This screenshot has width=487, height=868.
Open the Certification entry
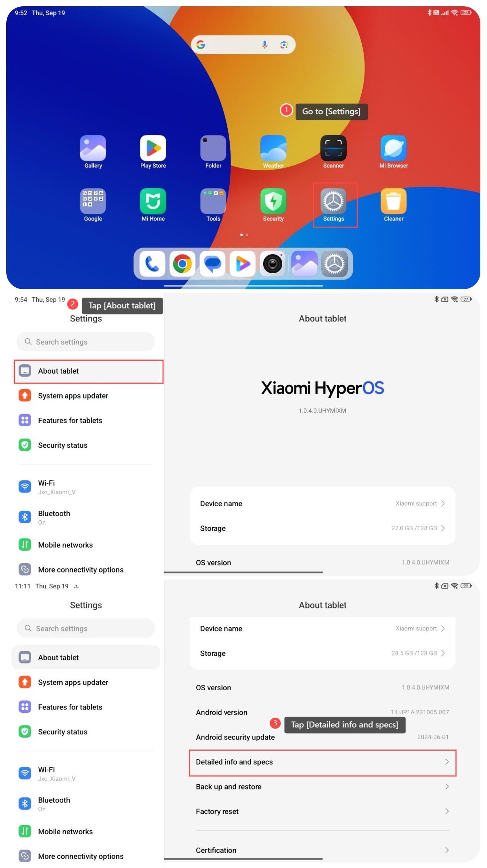pos(322,851)
